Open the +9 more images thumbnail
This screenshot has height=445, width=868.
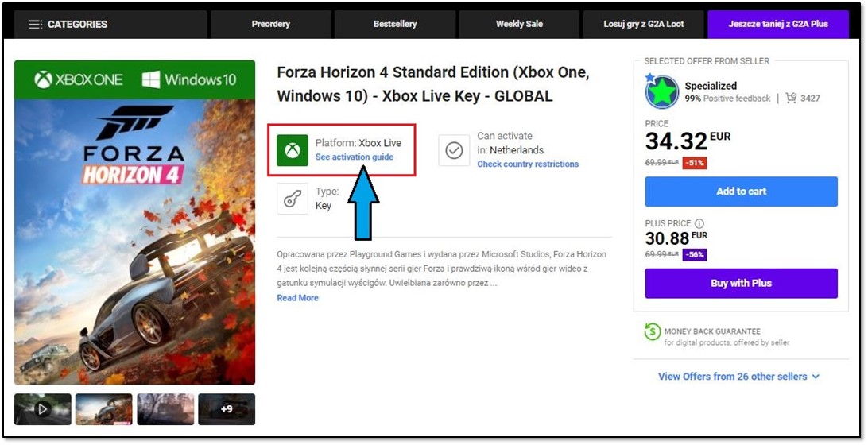click(227, 409)
